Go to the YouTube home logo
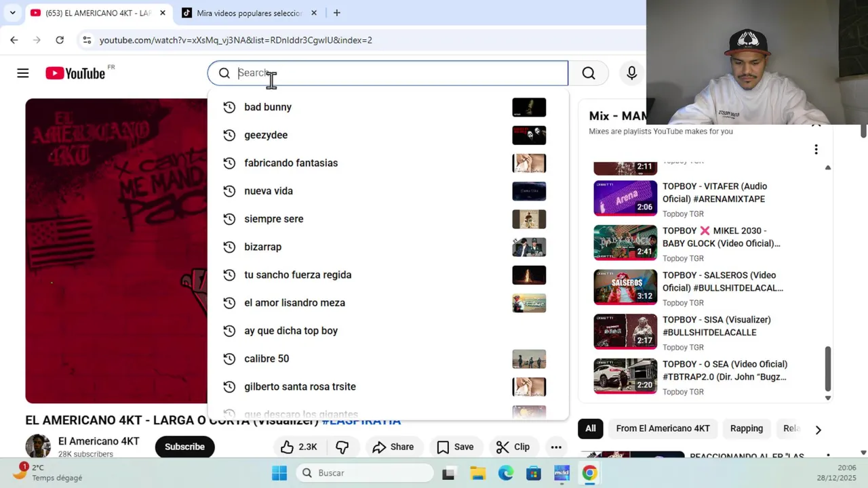This screenshot has width=868, height=488. (75, 73)
